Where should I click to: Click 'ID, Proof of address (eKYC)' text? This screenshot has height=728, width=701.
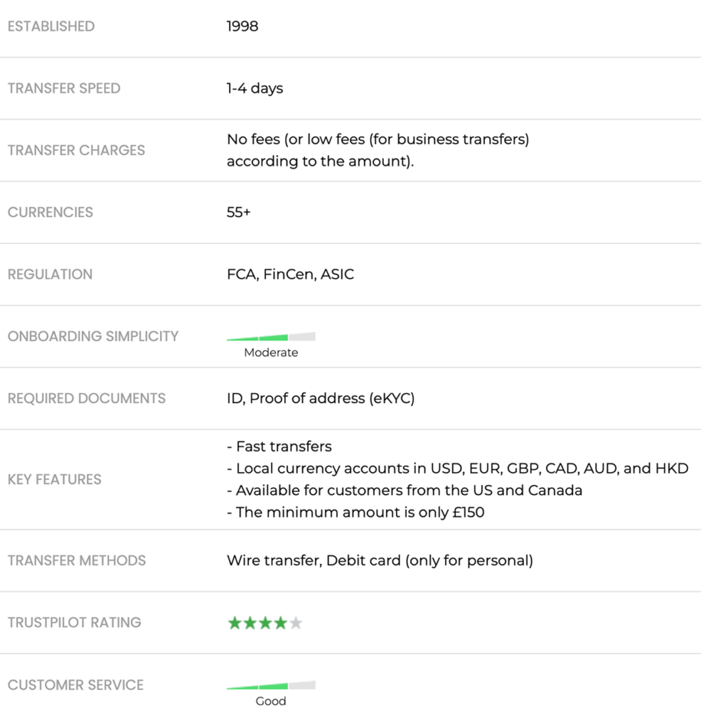(x=321, y=398)
